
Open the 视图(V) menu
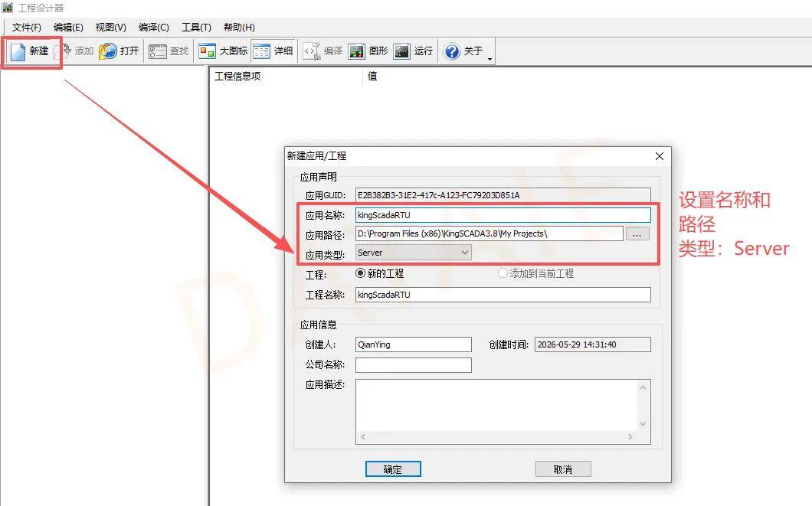point(111,28)
